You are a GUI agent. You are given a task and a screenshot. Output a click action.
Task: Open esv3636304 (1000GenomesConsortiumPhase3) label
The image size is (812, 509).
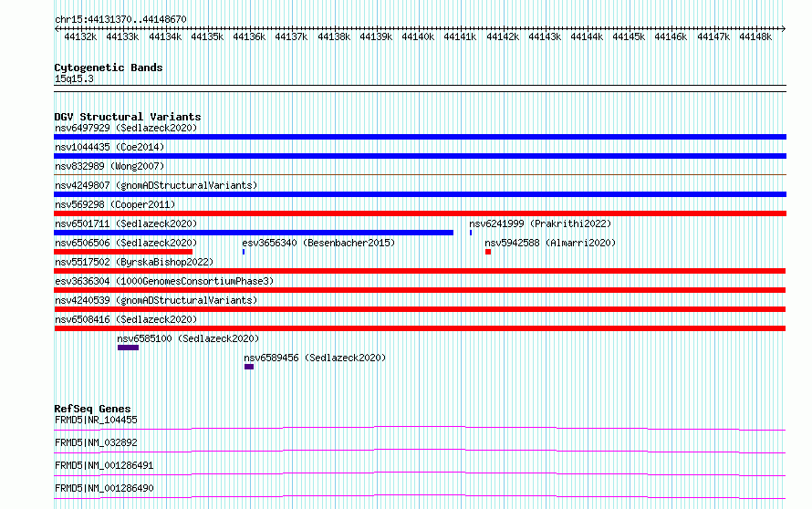pos(164,281)
